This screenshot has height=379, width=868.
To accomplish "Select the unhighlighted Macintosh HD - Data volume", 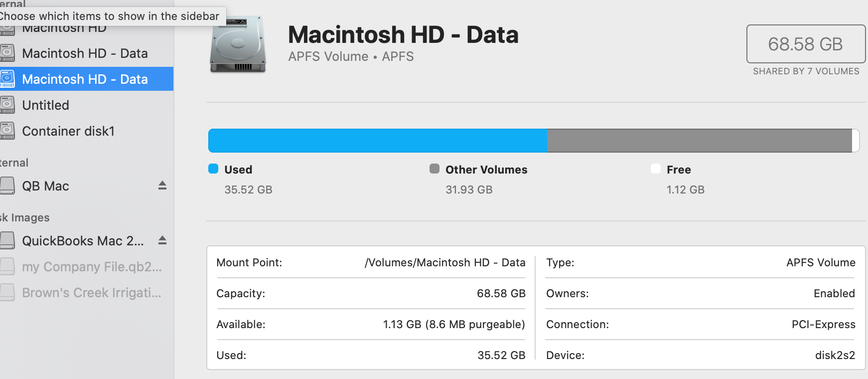I will (85, 53).
